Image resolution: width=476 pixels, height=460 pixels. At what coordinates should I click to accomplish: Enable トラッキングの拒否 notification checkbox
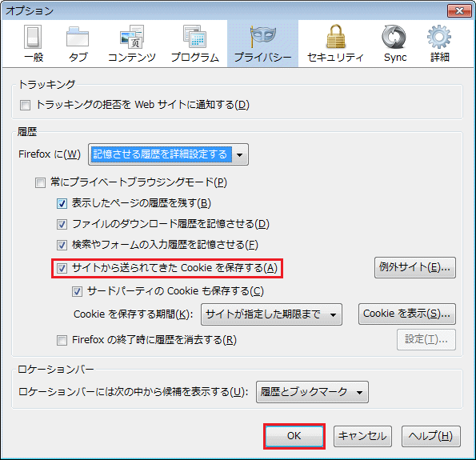coord(25,106)
